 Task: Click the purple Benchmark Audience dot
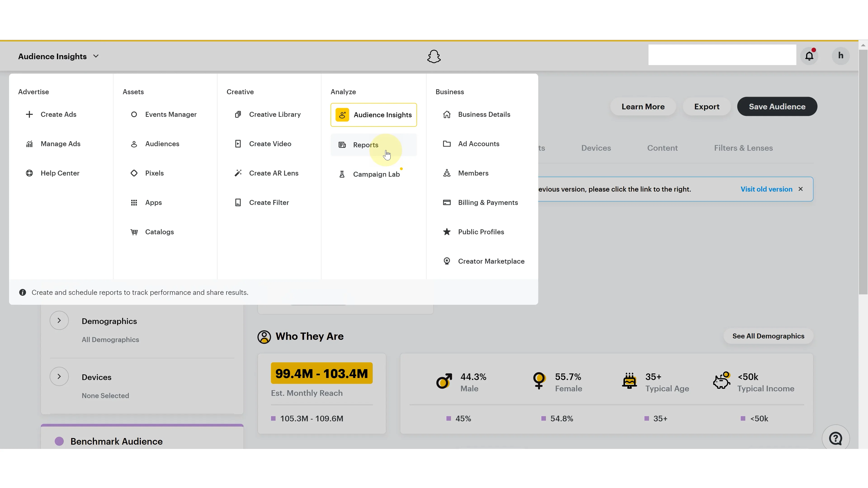(59, 441)
